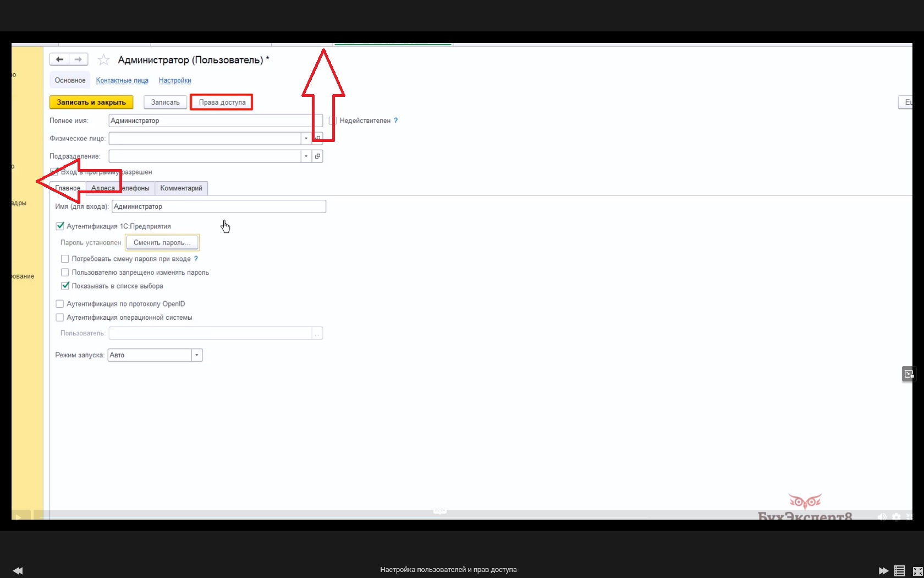Click the back arrow navigation button
Image resolution: width=924 pixels, height=578 pixels.
tap(59, 59)
